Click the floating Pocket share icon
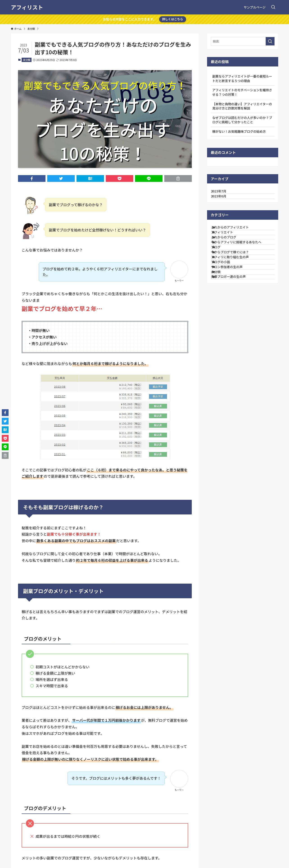Viewport: 289px width, 868px height. click(5, 438)
